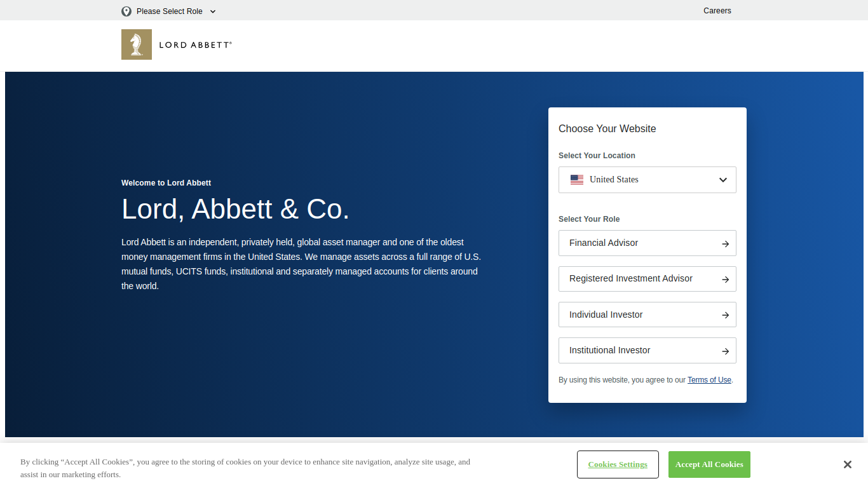The image size is (868, 488).
Task: Click the arrow icon beside Financial Advisor
Action: tap(725, 243)
